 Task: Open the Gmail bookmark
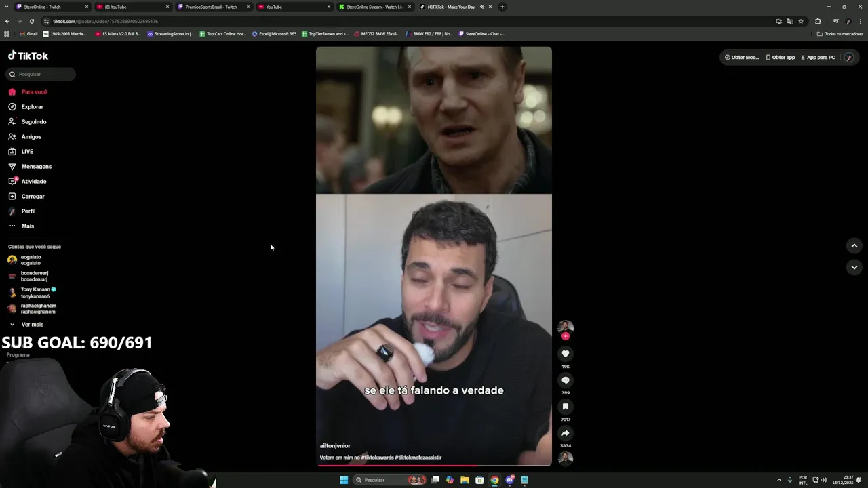(x=29, y=33)
